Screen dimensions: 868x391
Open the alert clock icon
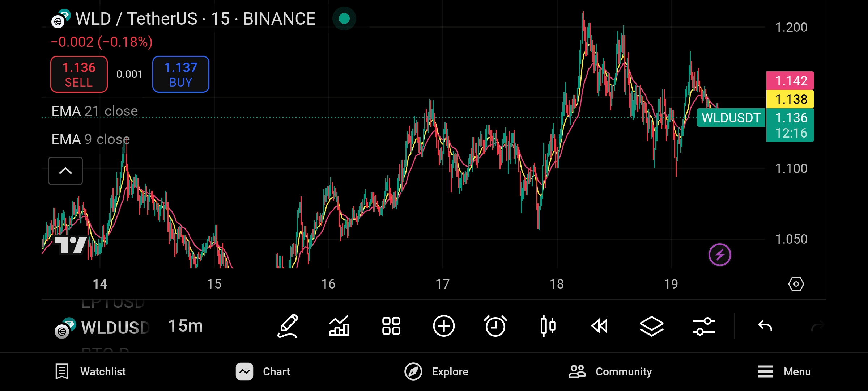click(495, 326)
